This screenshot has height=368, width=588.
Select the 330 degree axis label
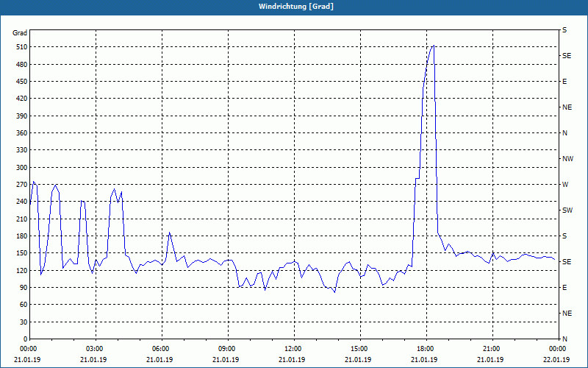(22, 150)
